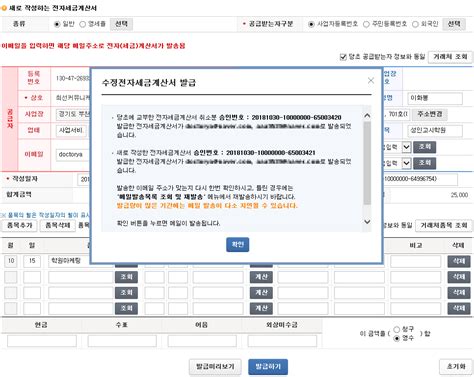The image size is (474, 377).
Task: Click the dialog scrollbar up arrow
Action: 367,116
